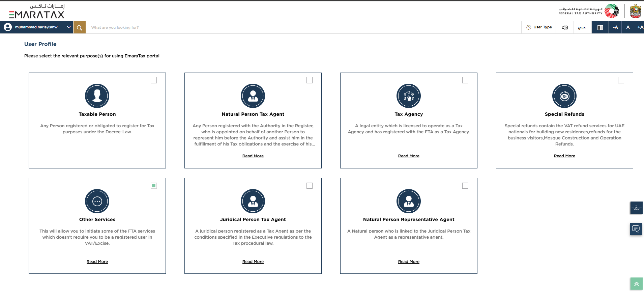Tick the Special Refunds checkbox

click(x=621, y=80)
